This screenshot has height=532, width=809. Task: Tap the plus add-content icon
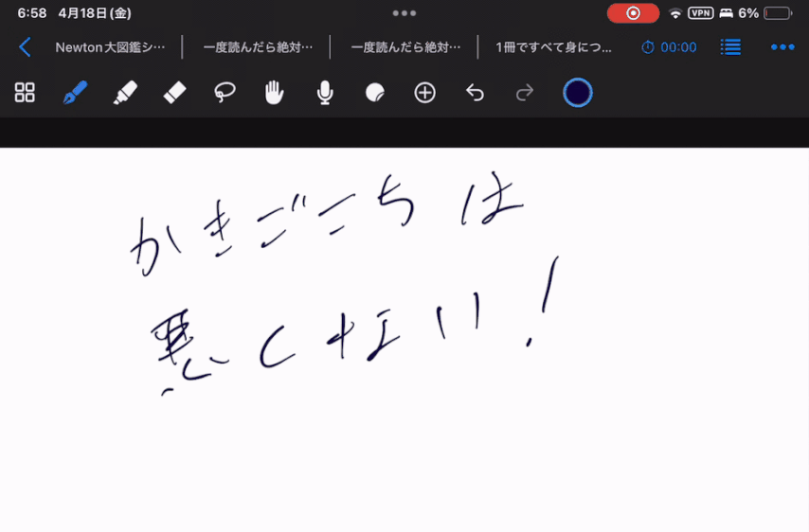click(x=425, y=93)
